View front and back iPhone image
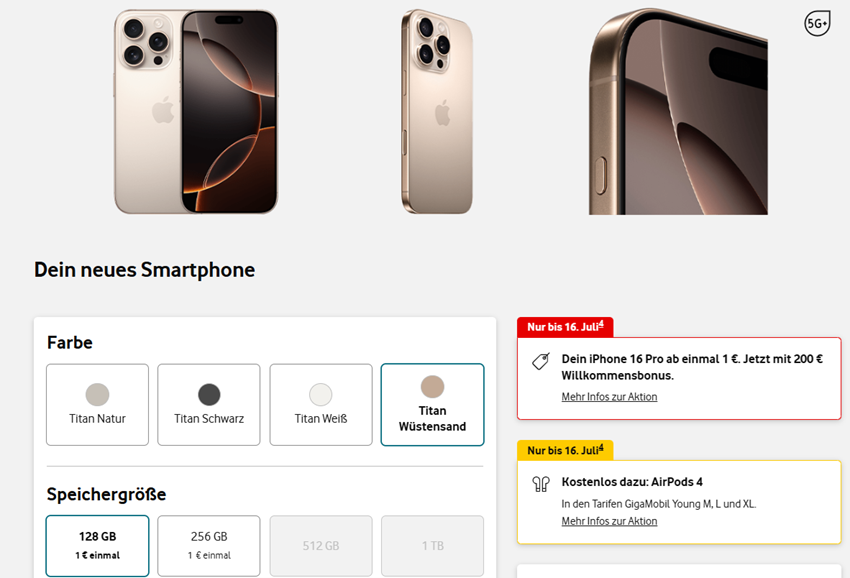Image resolution: width=850 pixels, height=578 pixels. click(196, 111)
